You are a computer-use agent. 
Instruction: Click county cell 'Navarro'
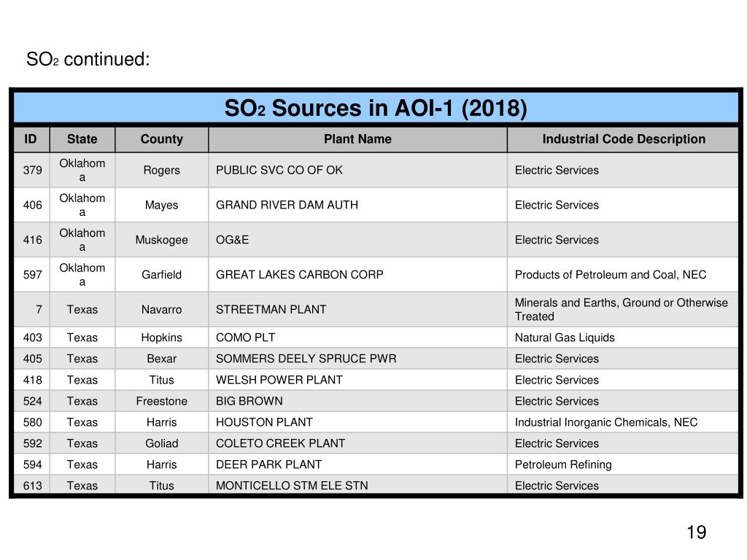pyautogui.click(x=161, y=309)
